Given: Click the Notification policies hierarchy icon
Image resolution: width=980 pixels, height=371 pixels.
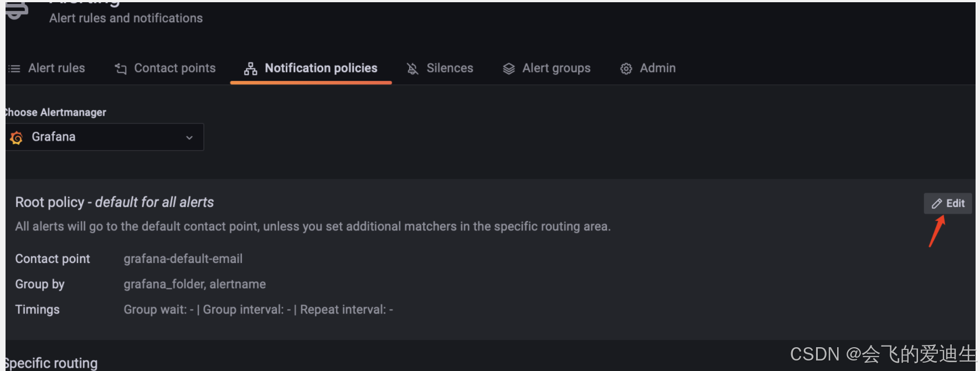Looking at the screenshot, I should [251, 69].
